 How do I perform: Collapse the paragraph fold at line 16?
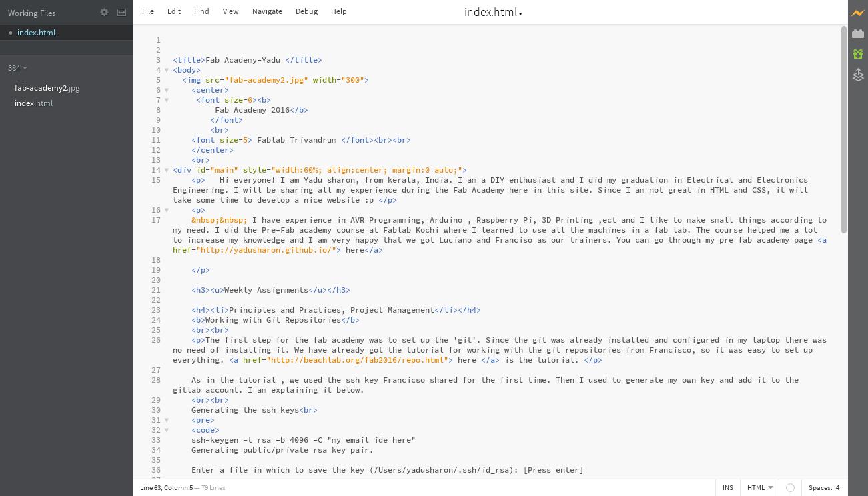167,210
